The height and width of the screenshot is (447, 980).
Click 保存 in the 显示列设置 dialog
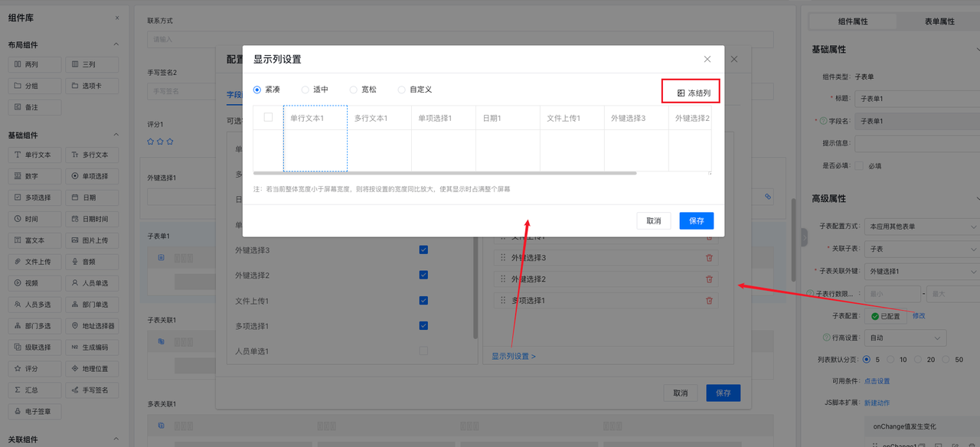pos(696,220)
